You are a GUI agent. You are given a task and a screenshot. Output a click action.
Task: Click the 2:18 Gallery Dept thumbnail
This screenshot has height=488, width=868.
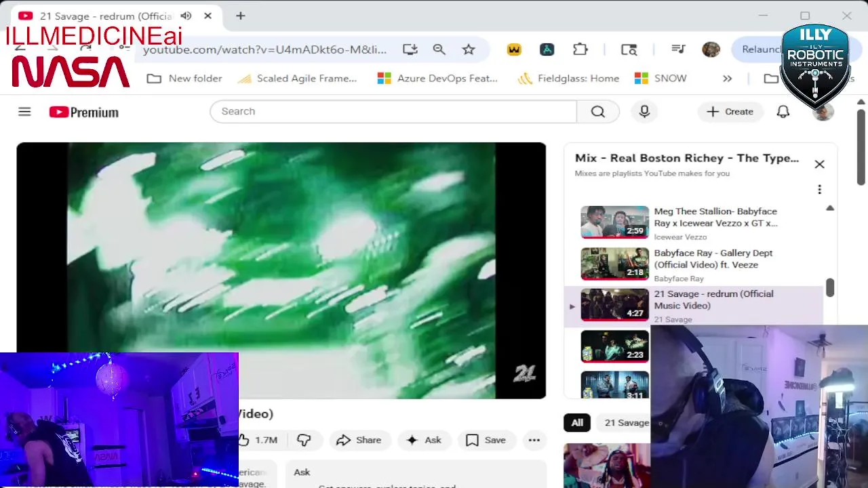(614, 264)
